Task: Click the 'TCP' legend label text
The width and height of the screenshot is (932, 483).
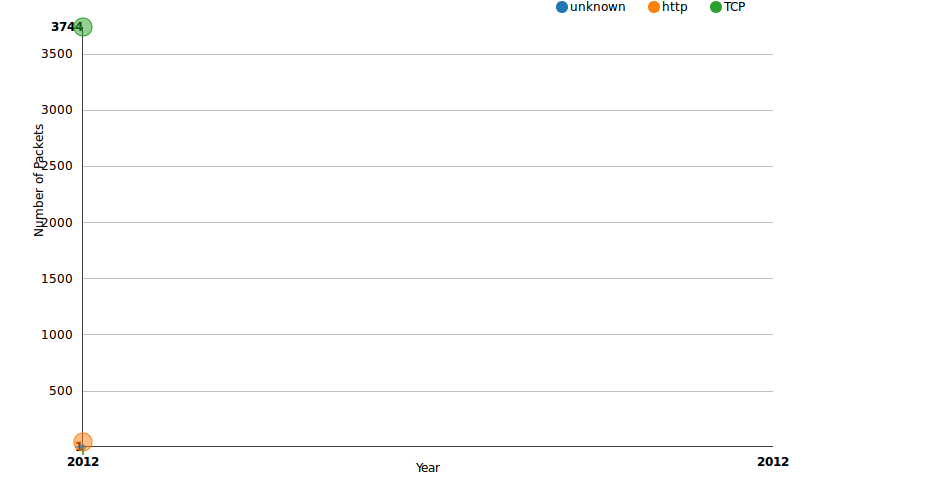Action: point(735,7)
